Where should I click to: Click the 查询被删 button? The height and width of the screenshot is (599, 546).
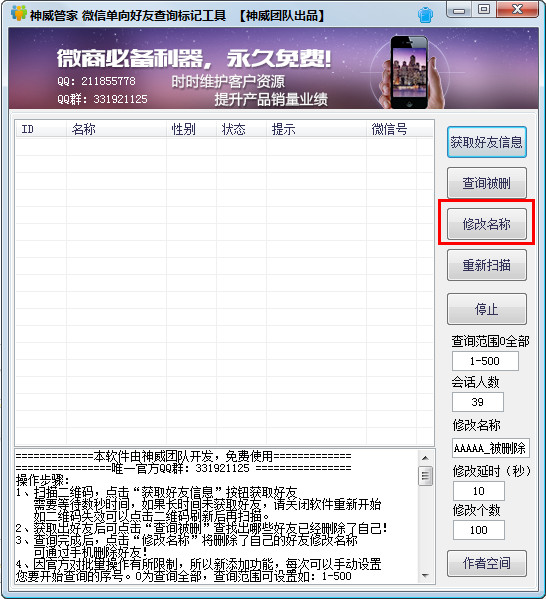[x=487, y=183]
